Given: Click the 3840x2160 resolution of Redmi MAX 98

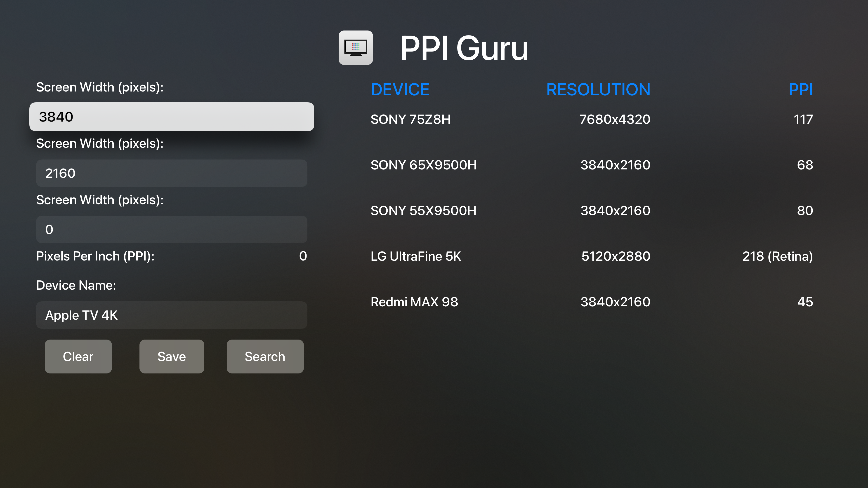Looking at the screenshot, I should point(615,302).
